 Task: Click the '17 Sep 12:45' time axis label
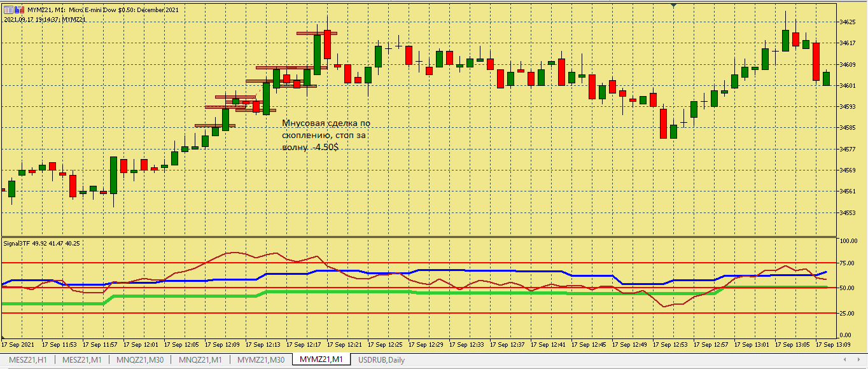point(589,345)
